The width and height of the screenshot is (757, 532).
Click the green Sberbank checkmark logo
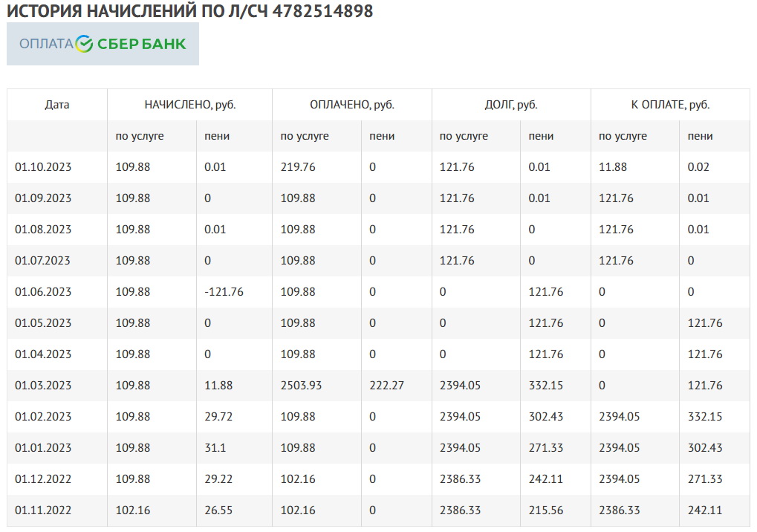coord(85,44)
